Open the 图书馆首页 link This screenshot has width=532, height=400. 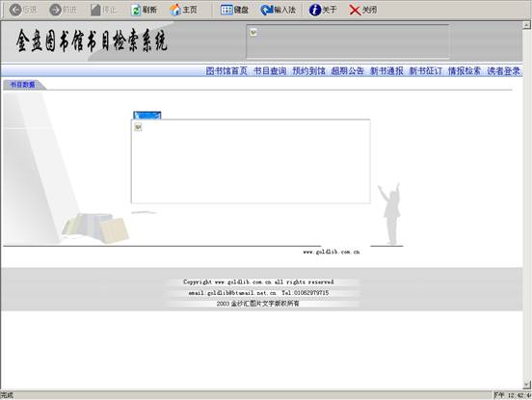226,71
